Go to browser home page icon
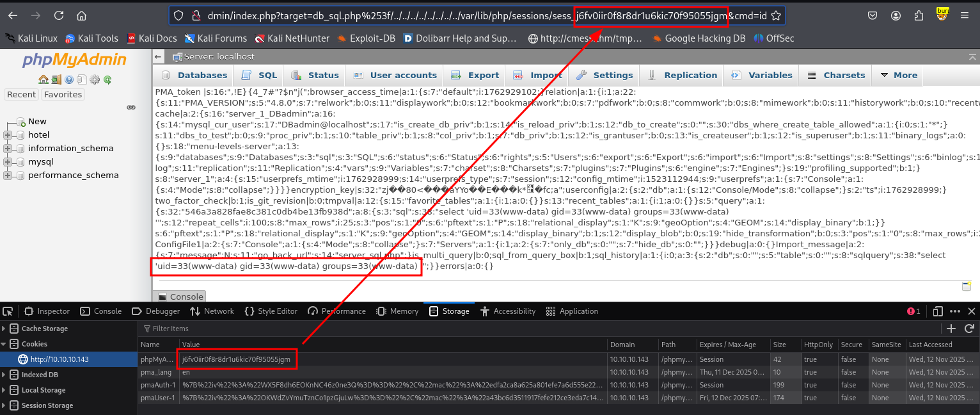Image resolution: width=980 pixels, height=415 pixels. (81, 15)
